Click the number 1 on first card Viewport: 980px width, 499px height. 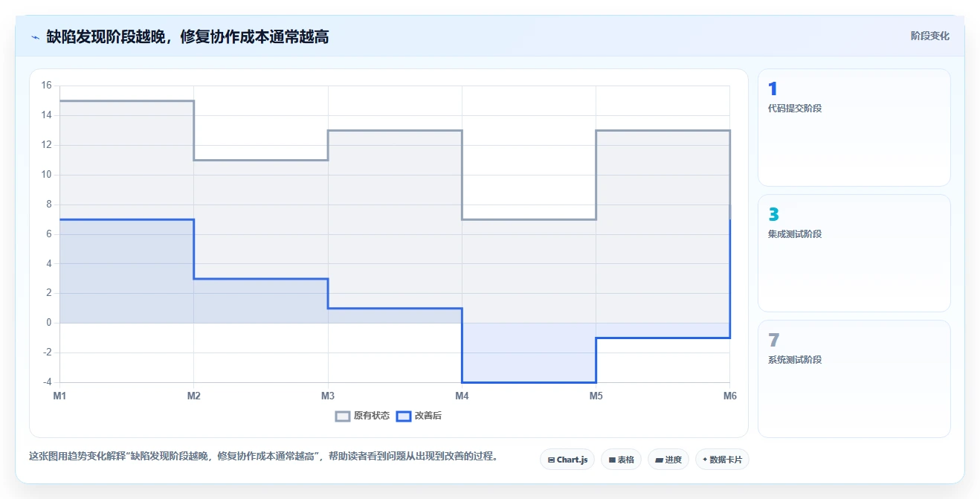(773, 89)
